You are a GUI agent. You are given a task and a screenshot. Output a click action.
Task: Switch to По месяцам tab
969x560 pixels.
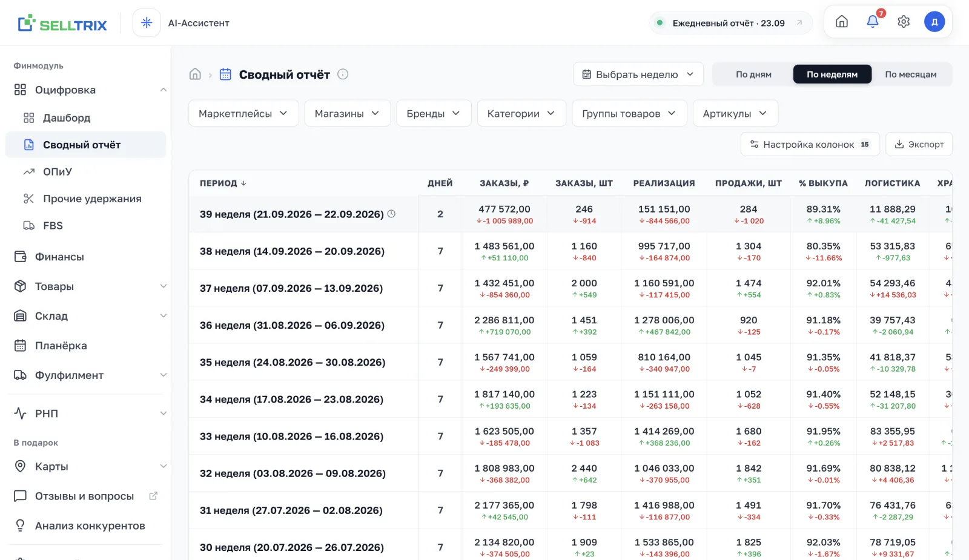911,74
